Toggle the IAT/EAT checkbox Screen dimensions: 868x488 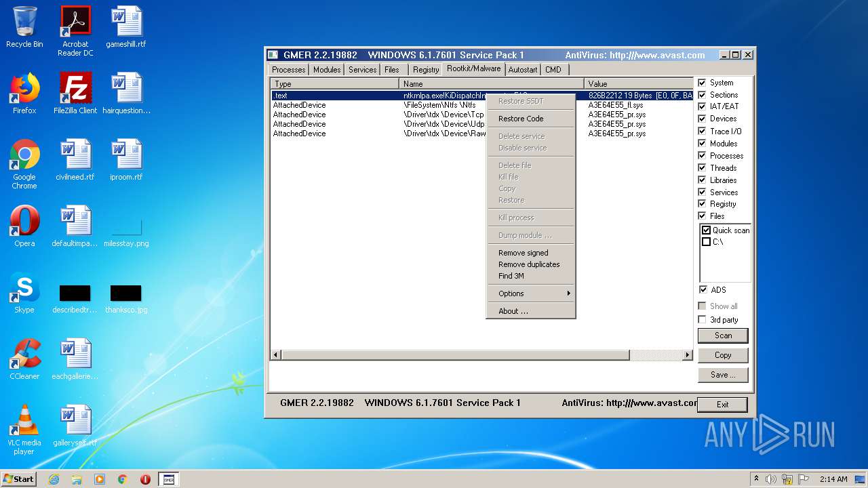tap(703, 106)
